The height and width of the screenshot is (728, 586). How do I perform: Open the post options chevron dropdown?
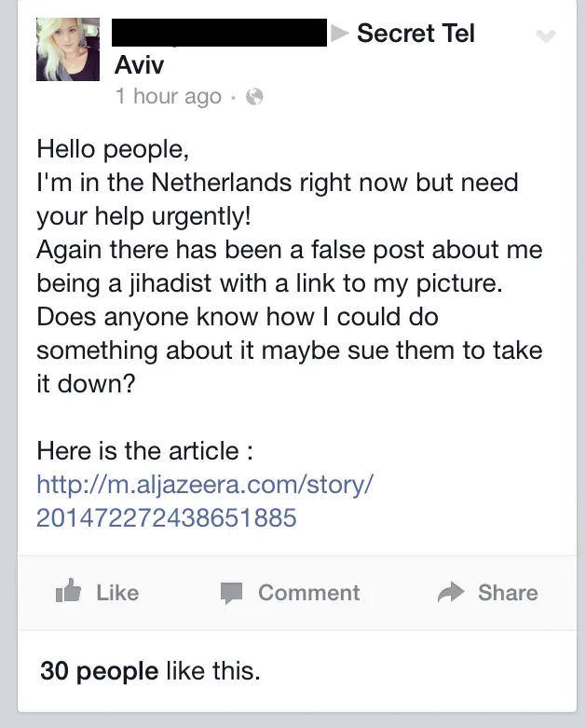point(545,35)
